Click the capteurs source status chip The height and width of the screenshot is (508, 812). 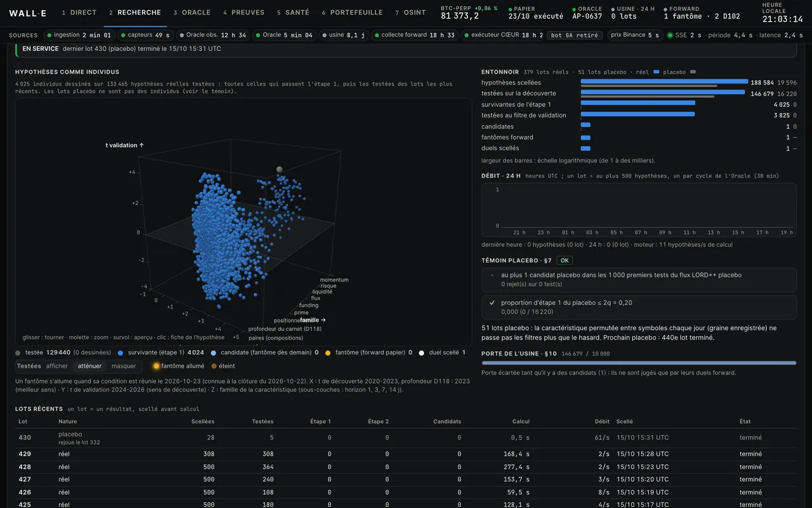pos(145,35)
